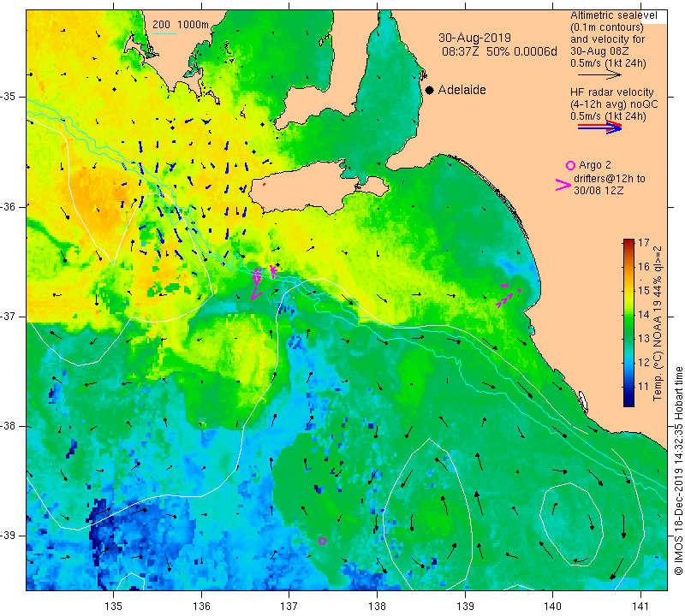Click the Argo 2 legend label
This screenshot has height=616, width=685.
(595, 165)
